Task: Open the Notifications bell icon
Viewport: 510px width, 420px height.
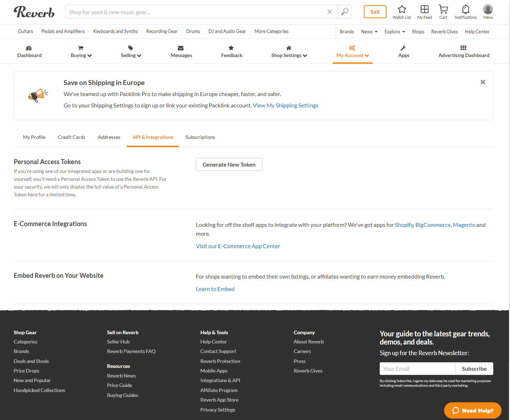Action: [x=466, y=9]
